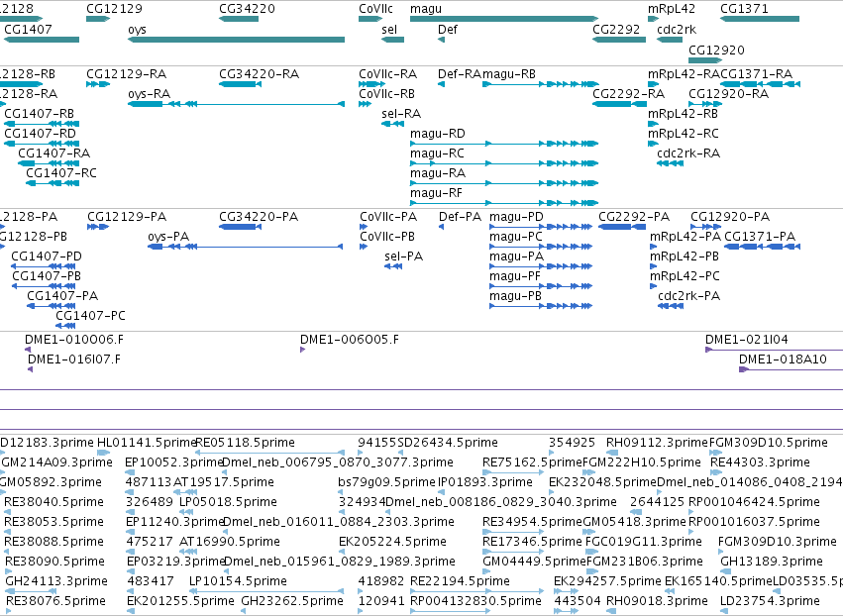This screenshot has width=843, height=616.
Task: Select the magu-PF protein label
Action: pyautogui.click(x=515, y=276)
